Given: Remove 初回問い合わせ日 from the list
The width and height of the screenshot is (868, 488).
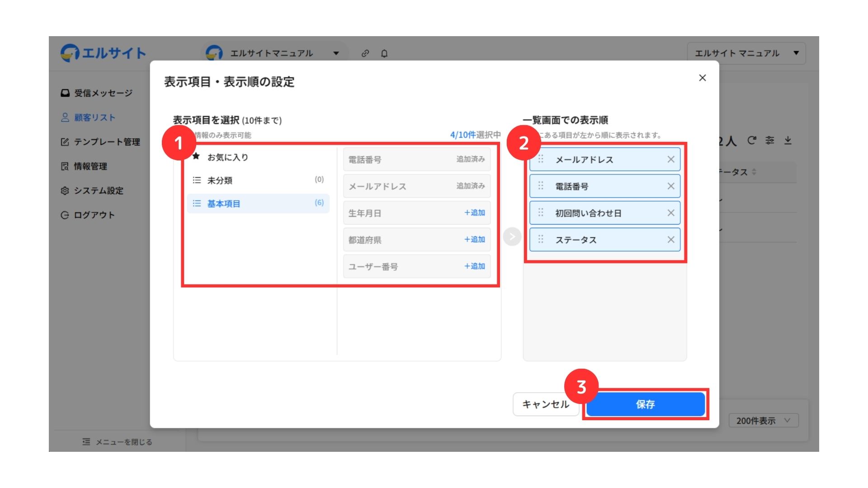Looking at the screenshot, I should click(x=671, y=213).
